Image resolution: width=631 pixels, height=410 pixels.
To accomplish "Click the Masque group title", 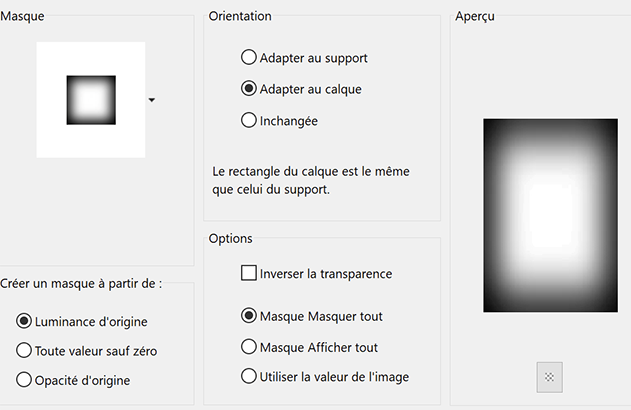I will click(22, 16).
